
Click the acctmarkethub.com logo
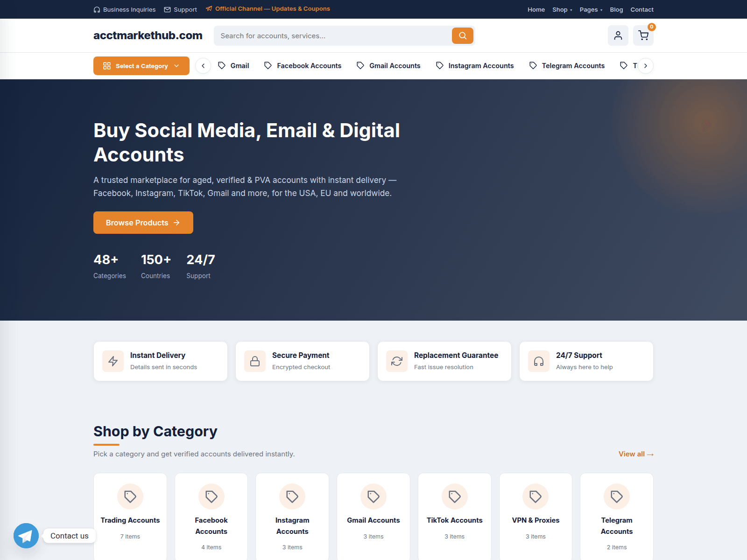coord(148,35)
